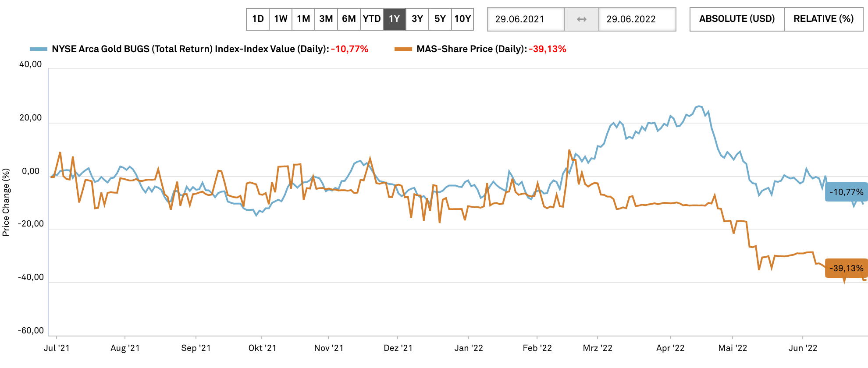Click the blue NYSE Arca legend swatch
The image size is (868, 368).
click(39, 49)
